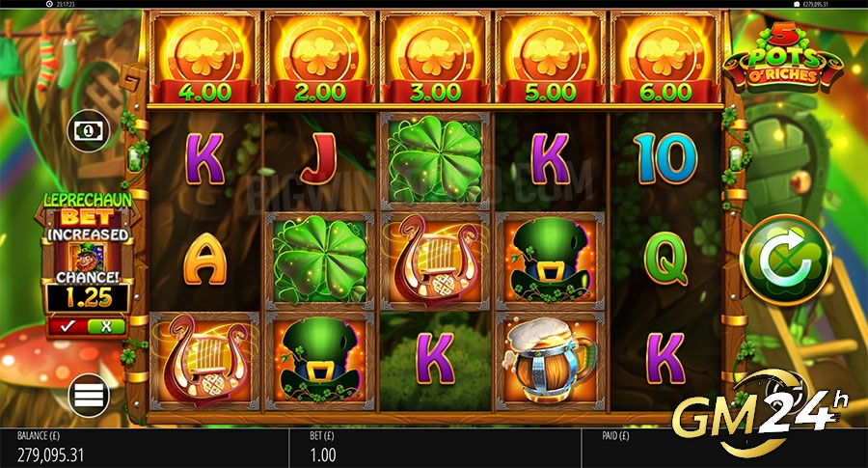This screenshot has height=468, width=868.
Task: Open the bet stake banknote icon
Action: point(89,131)
